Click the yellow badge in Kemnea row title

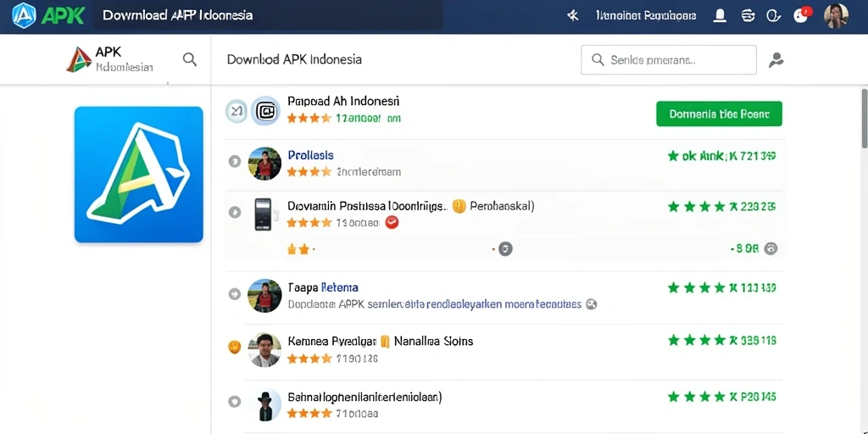386,341
